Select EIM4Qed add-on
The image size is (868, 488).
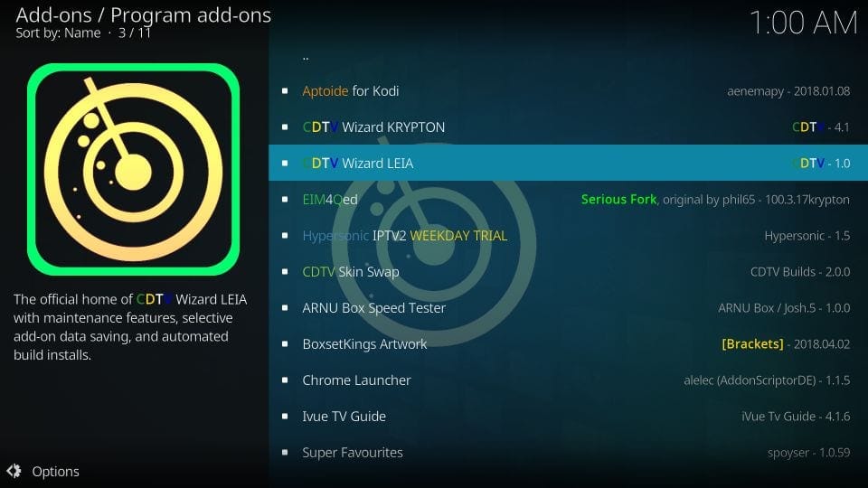coord(568,199)
